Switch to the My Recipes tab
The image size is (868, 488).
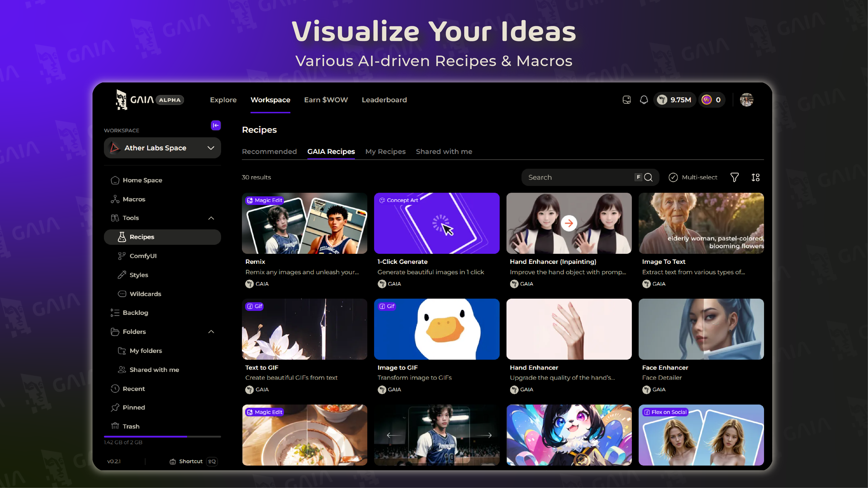pos(385,152)
